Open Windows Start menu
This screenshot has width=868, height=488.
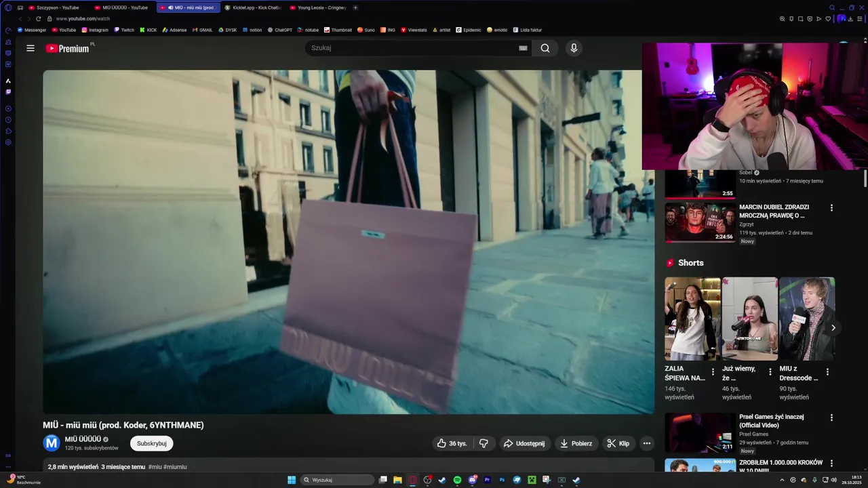(292, 480)
